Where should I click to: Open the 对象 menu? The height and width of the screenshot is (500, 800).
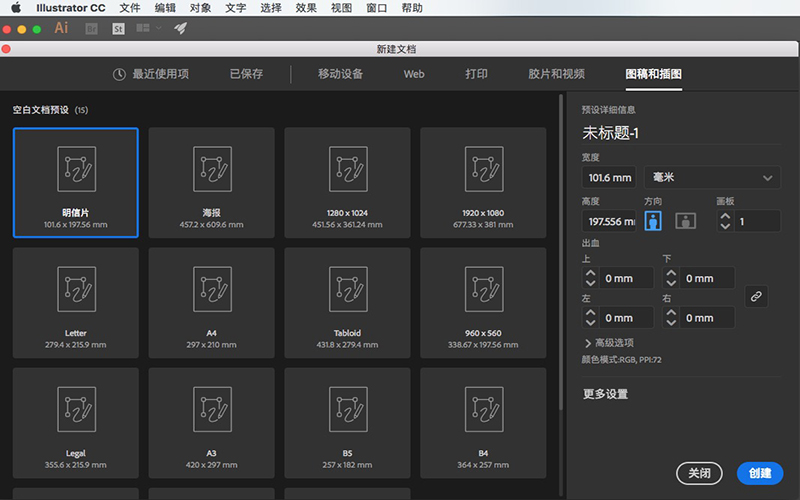200,8
